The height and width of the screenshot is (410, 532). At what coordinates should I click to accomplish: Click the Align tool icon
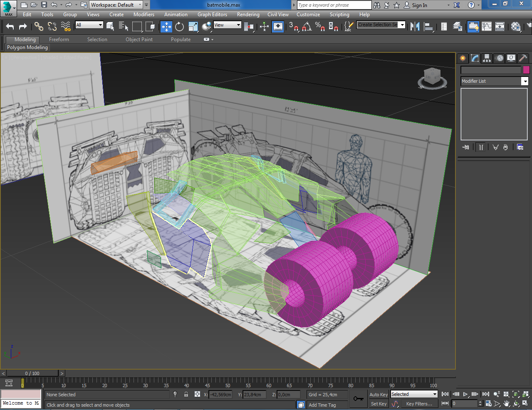428,27
